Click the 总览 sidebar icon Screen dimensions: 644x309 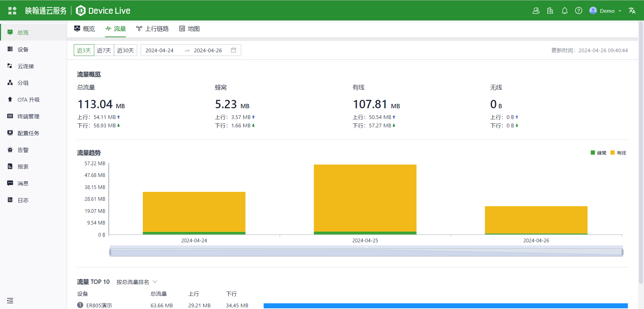10,32
